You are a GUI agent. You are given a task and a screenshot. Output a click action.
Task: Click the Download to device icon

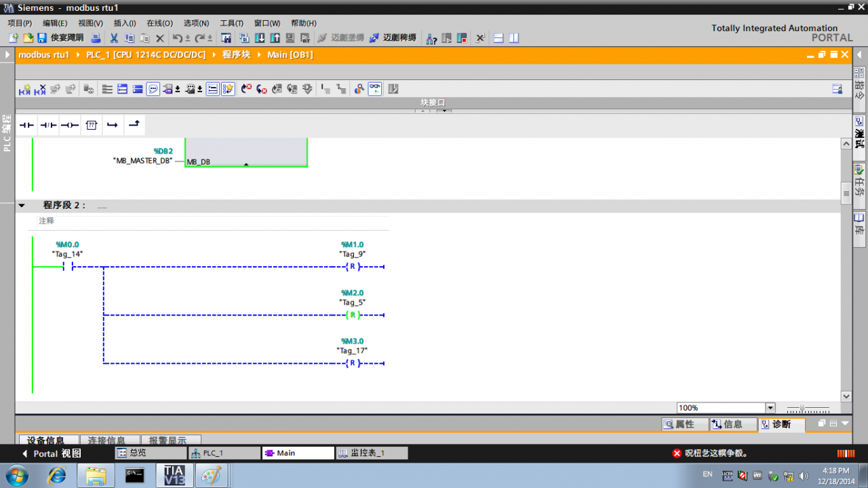(259, 38)
